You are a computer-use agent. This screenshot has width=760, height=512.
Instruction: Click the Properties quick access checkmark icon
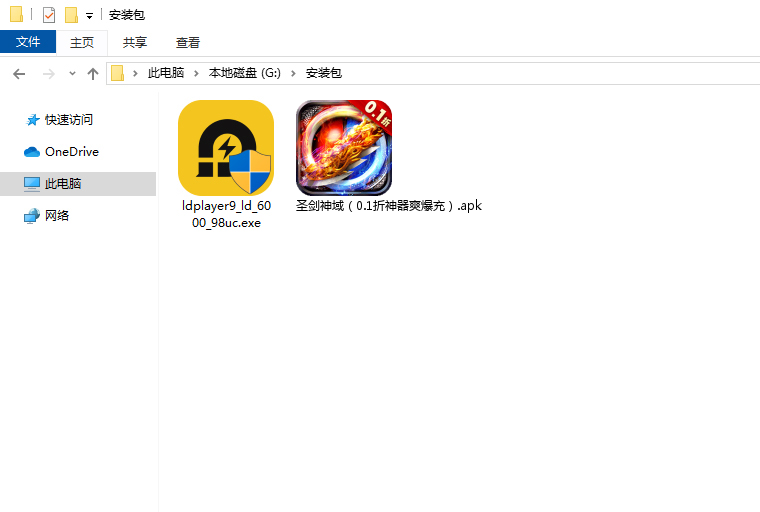tap(49, 15)
